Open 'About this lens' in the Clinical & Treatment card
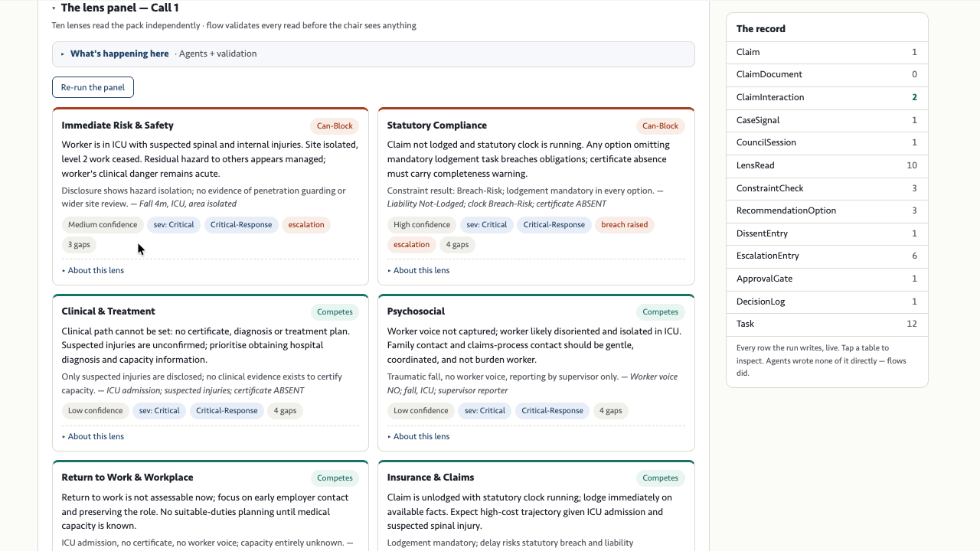 click(x=93, y=436)
